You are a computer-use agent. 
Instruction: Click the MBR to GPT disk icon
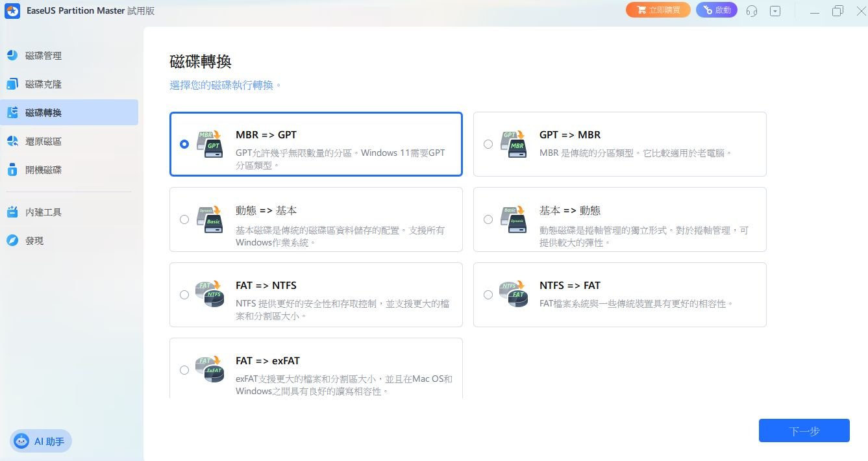(210, 144)
